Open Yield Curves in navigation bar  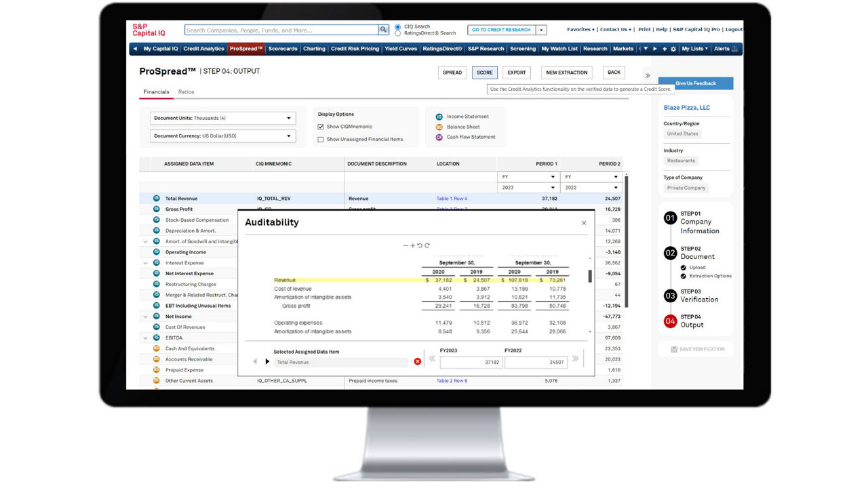401,49
